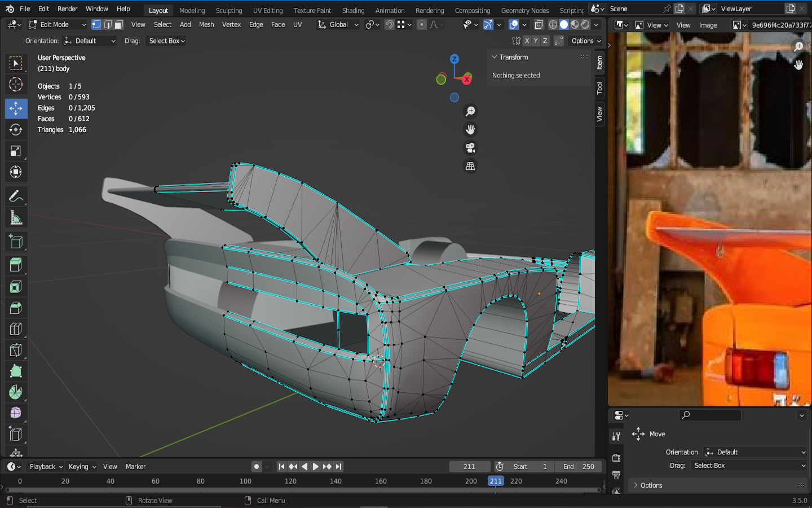Choose the Measure ruler tool
This screenshot has width=812, height=508.
coord(16,218)
